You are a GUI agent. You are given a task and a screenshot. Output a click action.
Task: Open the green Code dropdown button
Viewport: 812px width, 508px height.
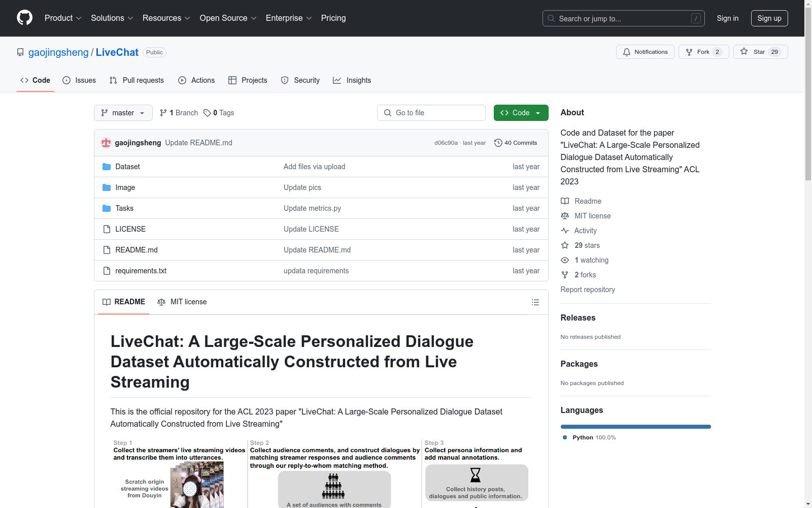(x=521, y=113)
